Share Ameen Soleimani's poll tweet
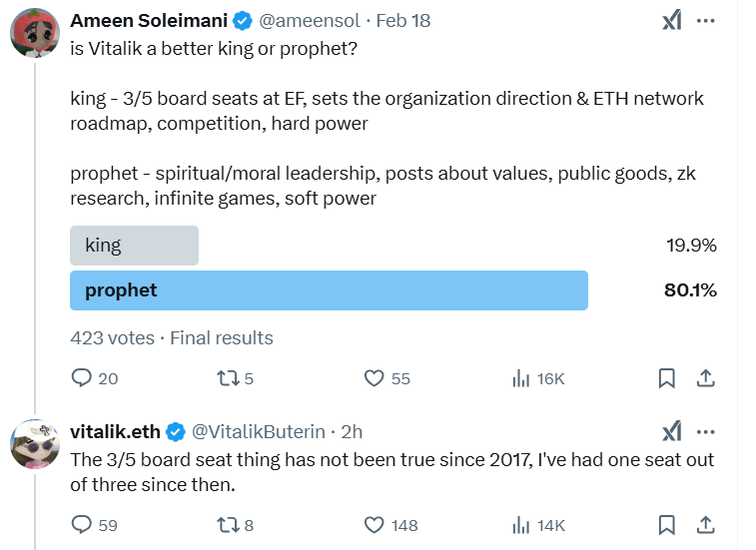 (705, 378)
